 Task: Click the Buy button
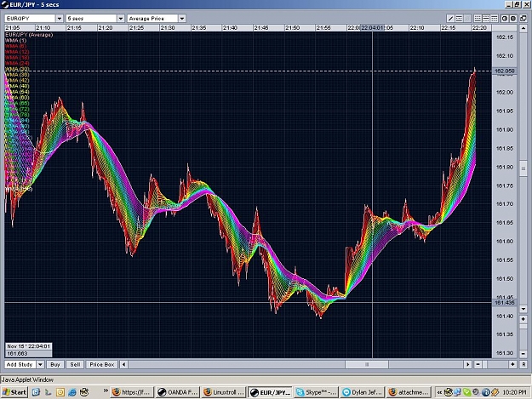point(55,364)
